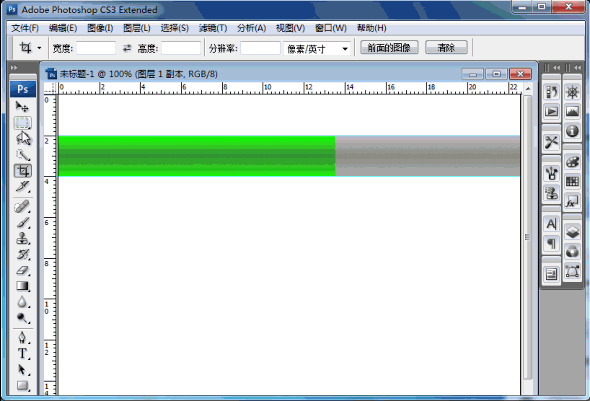Open the Crop tool preset picker arrow
The image size is (590, 401).
40,48
